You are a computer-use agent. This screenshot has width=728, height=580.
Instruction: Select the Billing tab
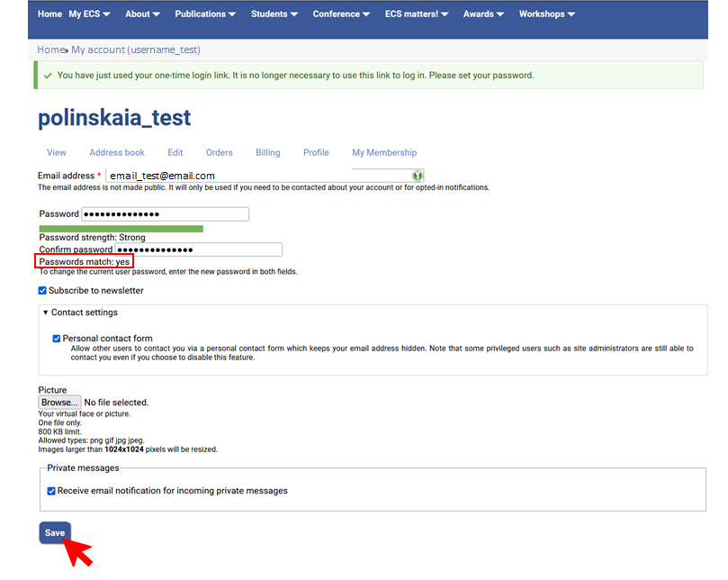[267, 152]
